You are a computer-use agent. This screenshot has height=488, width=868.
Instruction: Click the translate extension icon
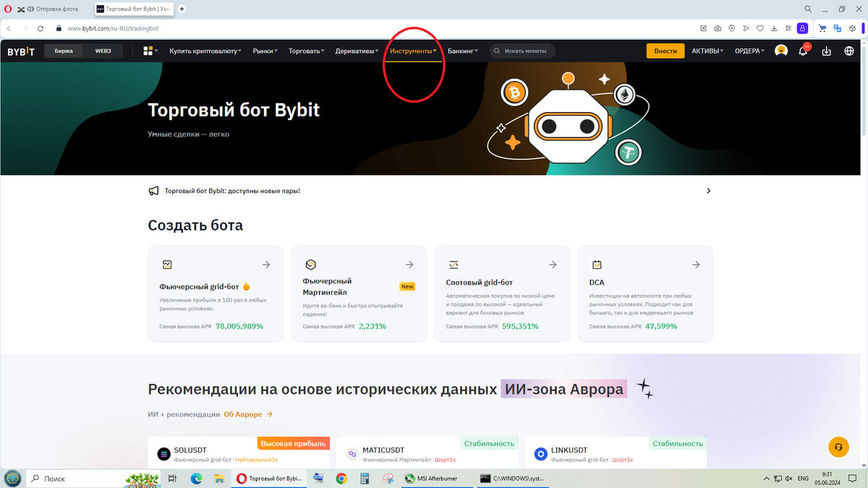838,28
